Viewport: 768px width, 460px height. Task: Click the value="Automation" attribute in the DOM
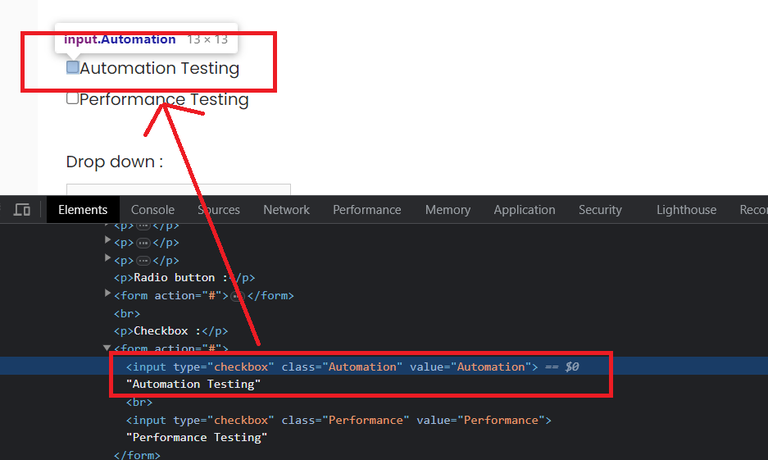click(471, 367)
